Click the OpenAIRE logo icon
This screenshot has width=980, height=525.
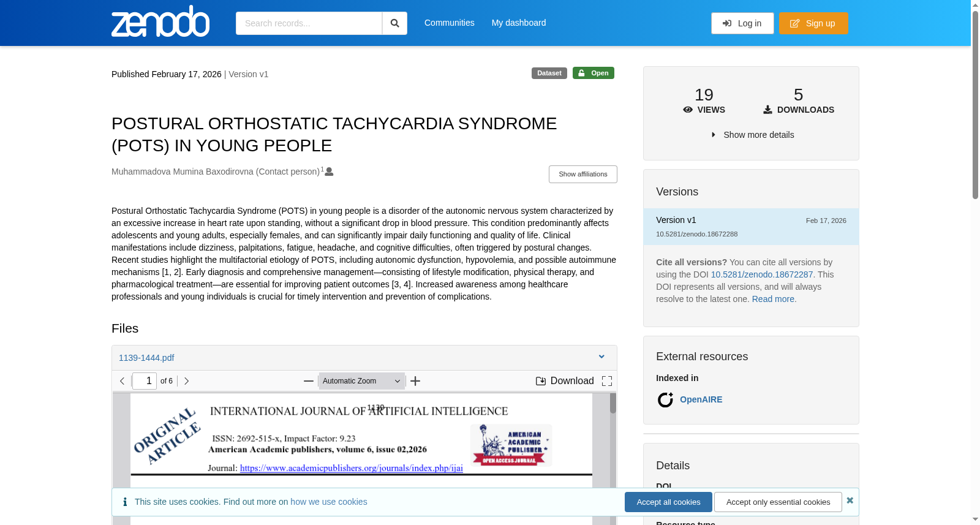665,400
